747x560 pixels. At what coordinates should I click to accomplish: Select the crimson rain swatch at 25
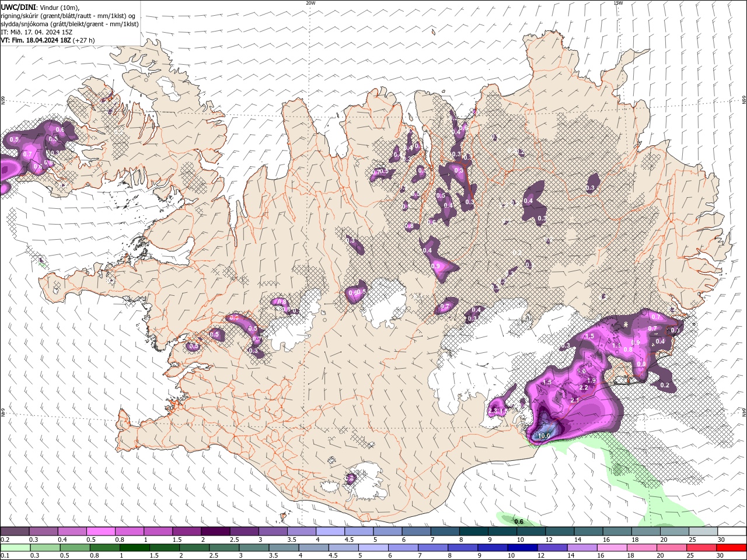click(701, 548)
